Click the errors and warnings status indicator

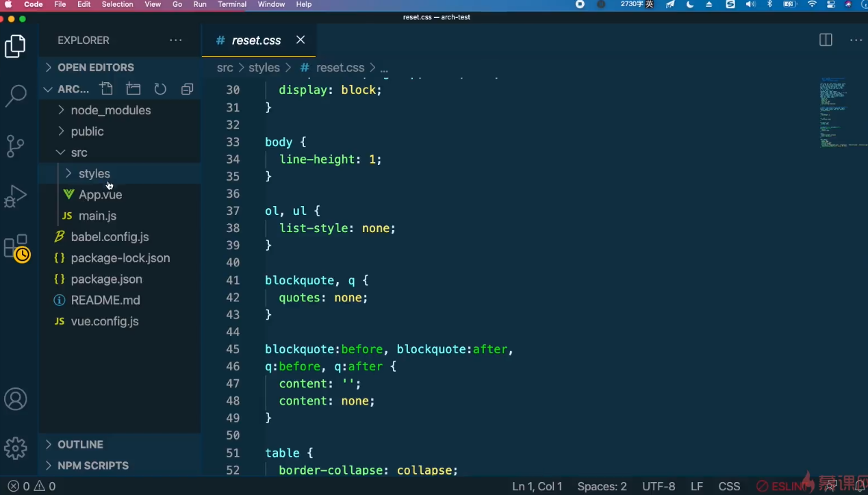pos(31,486)
